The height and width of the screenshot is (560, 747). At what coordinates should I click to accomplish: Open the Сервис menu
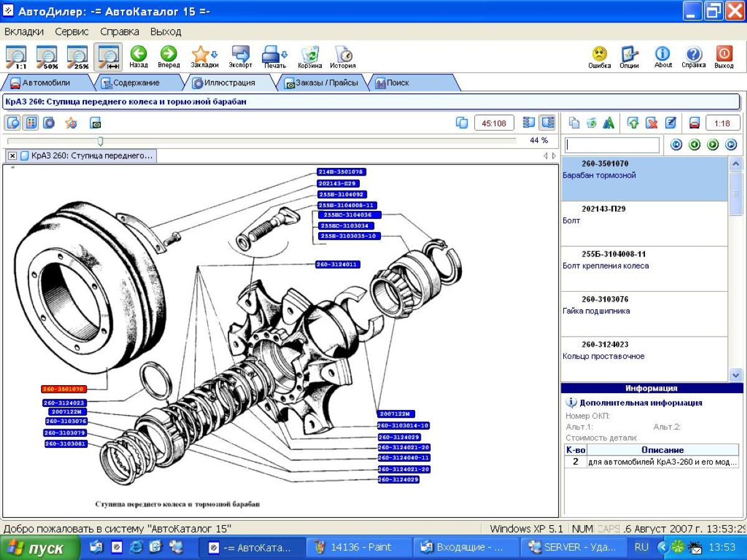(72, 32)
